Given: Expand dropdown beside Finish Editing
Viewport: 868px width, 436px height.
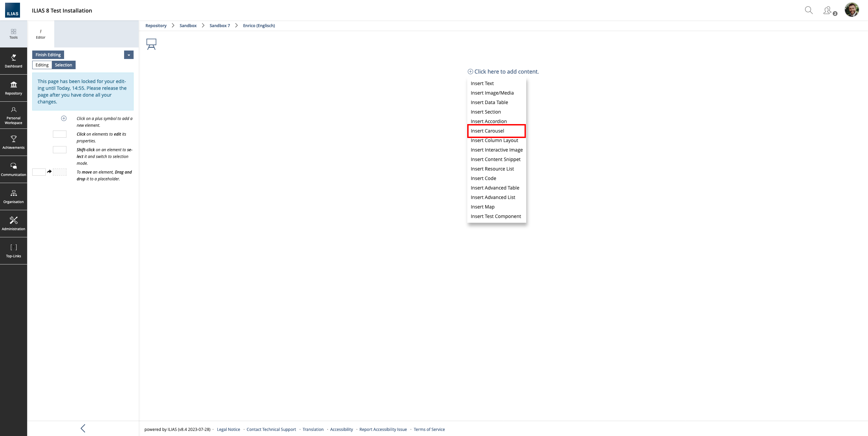Looking at the screenshot, I should click(x=129, y=55).
